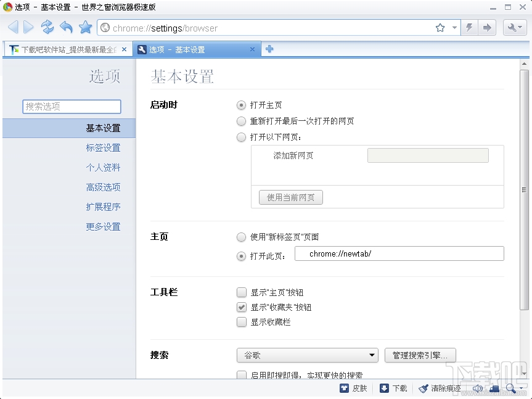Go back with the left arrow button

tap(13, 27)
